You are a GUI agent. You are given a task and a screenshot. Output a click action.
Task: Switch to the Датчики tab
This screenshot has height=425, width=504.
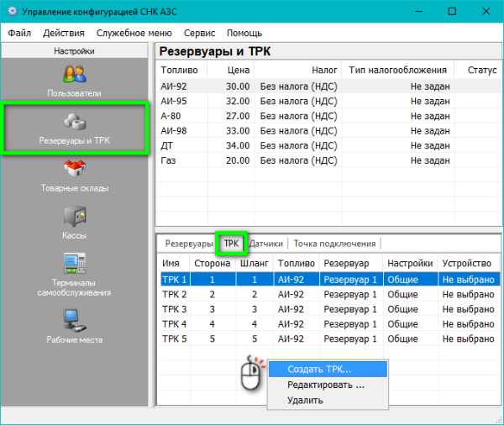[265, 244]
